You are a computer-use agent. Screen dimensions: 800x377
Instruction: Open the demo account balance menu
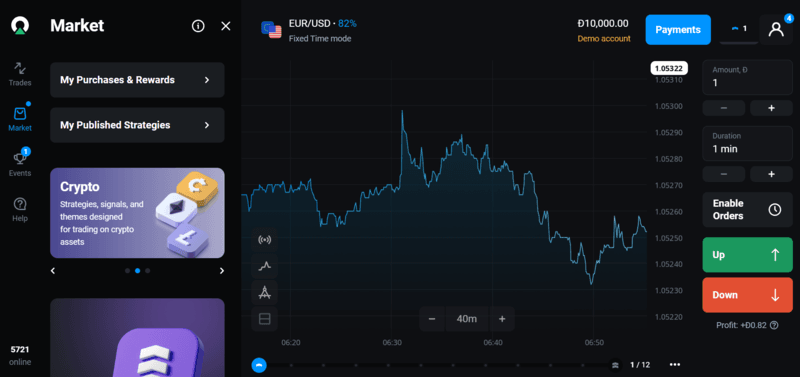pyautogui.click(x=604, y=30)
